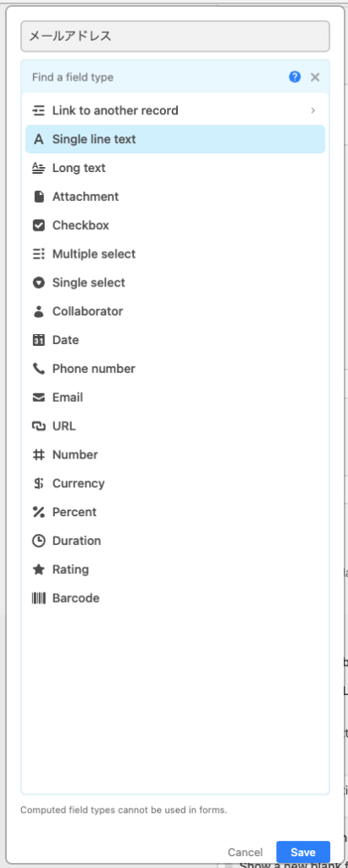
Task: Select the Barcode field type icon
Action: point(38,598)
